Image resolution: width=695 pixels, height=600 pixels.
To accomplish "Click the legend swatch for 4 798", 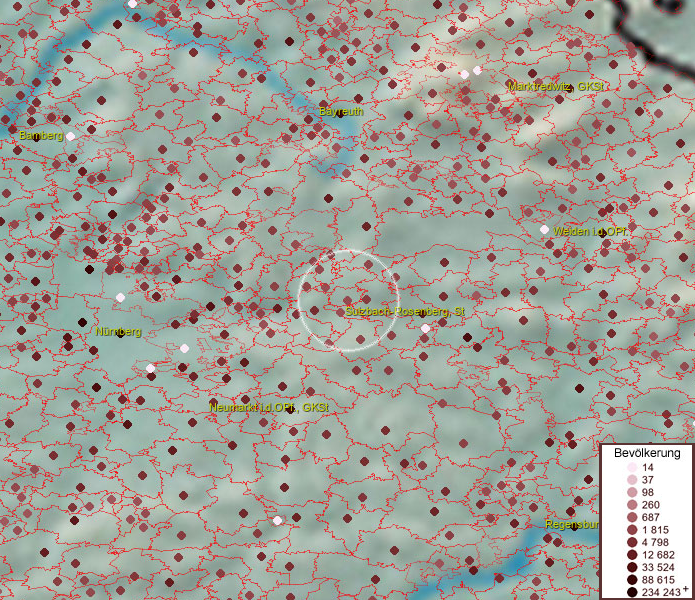I will tap(632, 542).
